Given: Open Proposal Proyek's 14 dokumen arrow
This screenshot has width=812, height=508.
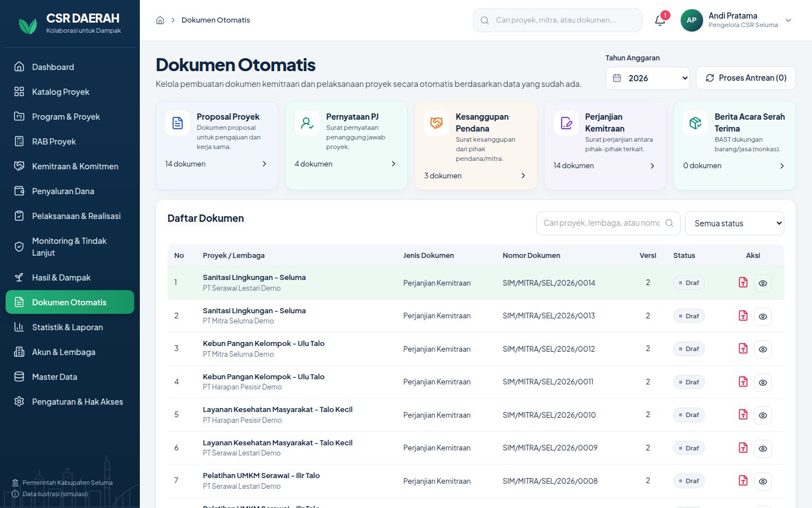Looking at the screenshot, I should tap(264, 164).
